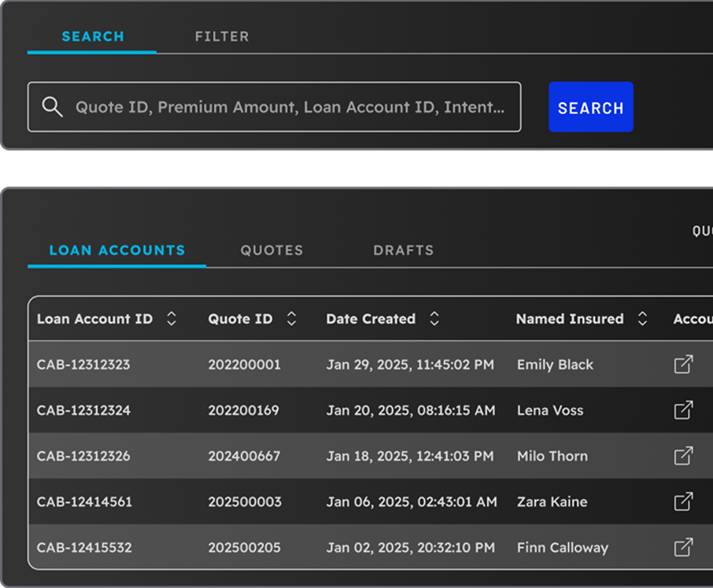The width and height of the screenshot is (713, 588).
Task: Click date Jan 18, 2025, 12:41:03 PM
Action: point(410,456)
